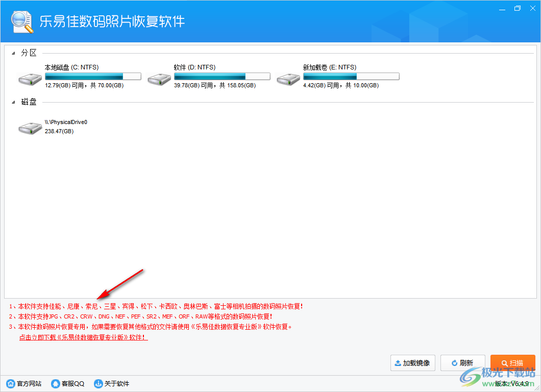This screenshot has height=392, width=541.
Task: Select the PhysicalDrive0 disk icon
Action: 30,128
